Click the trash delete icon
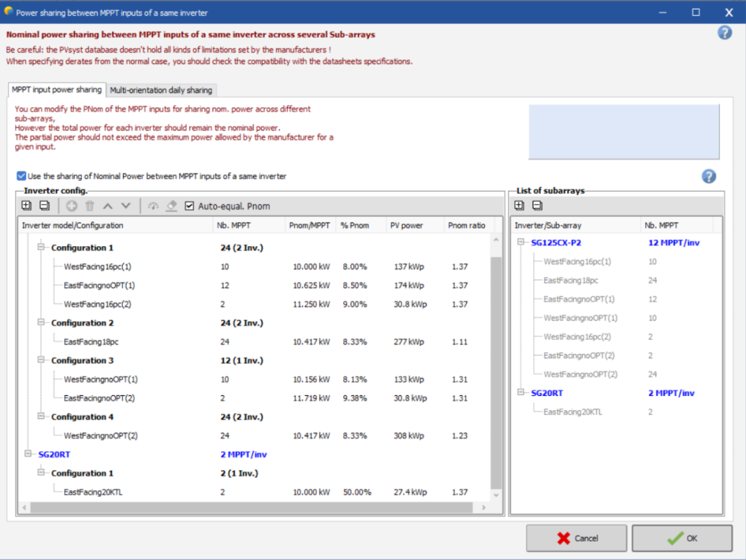 coord(90,206)
